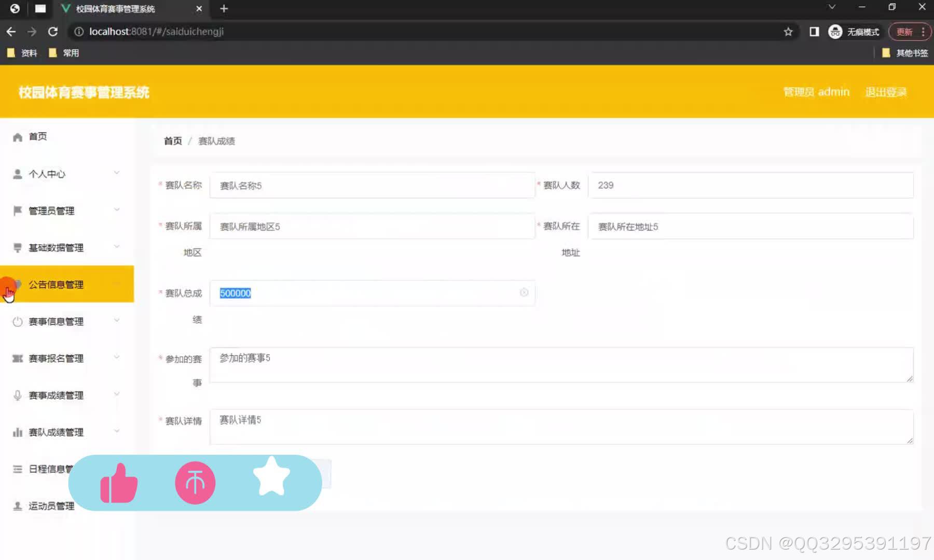Click the microphone icon for 赛事成绩管理
The width and height of the screenshot is (934, 560).
18,395
